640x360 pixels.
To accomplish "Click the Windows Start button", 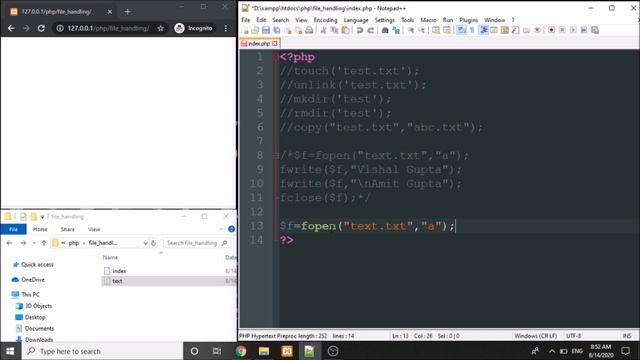I will [10, 351].
